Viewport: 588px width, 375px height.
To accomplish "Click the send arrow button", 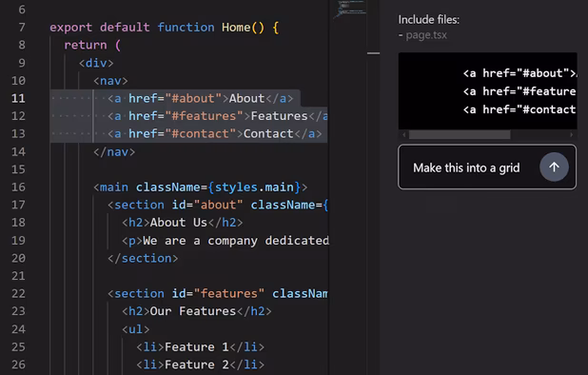I will tap(554, 167).
